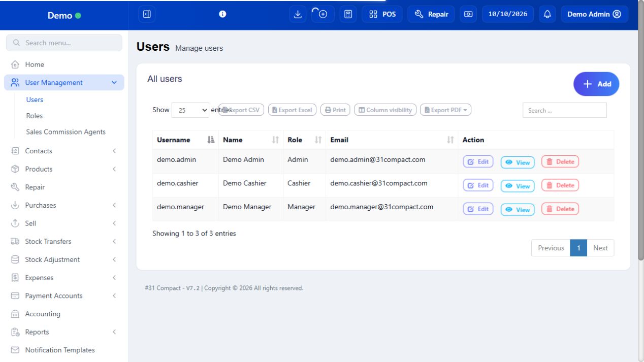Open Repair in the sidebar
This screenshot has height=362, width=644.
(x=64, y=187)
